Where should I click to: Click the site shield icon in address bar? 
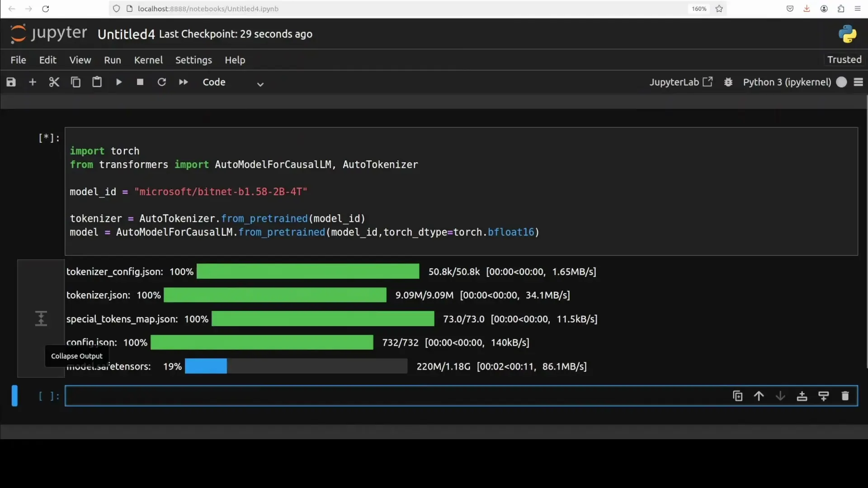pos(116,9)
